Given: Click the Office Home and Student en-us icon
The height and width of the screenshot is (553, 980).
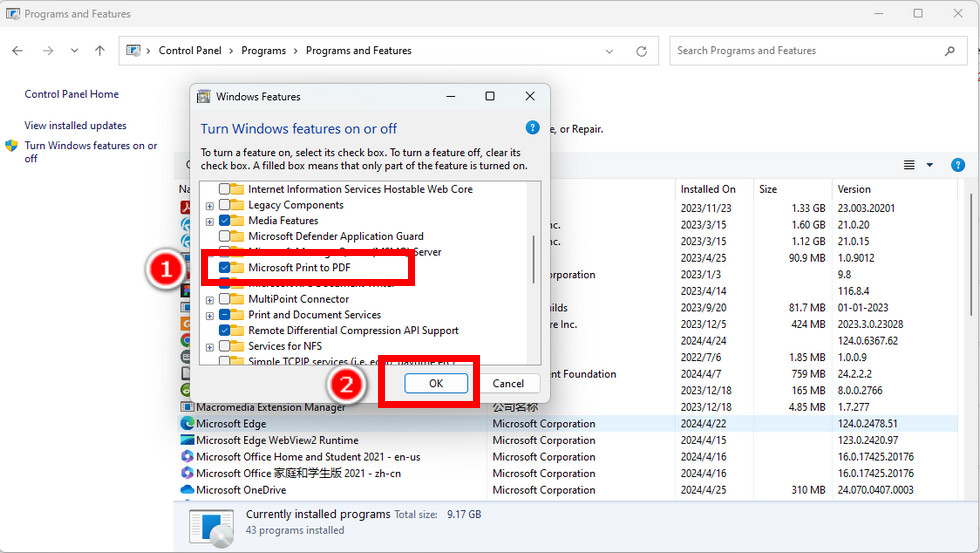Looking at the screenshot, I should 187,457.
